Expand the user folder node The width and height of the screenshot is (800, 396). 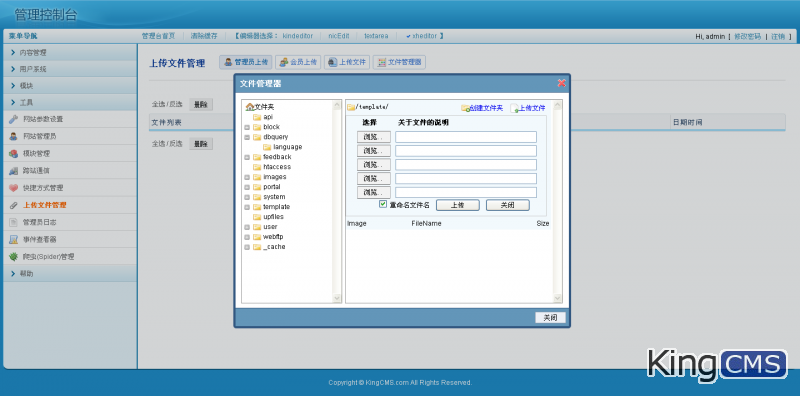[247, 227]
